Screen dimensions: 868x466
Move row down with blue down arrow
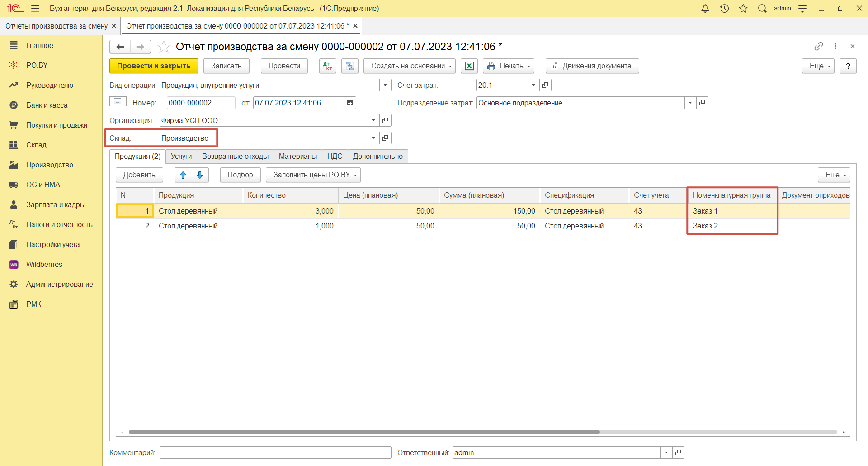tap(200, 175)
